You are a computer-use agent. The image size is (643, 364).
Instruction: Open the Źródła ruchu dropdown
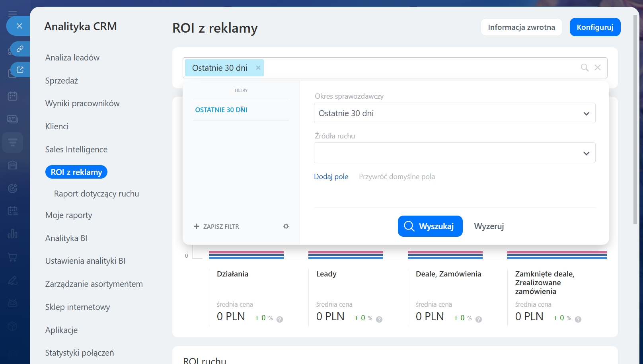[454, 153]
